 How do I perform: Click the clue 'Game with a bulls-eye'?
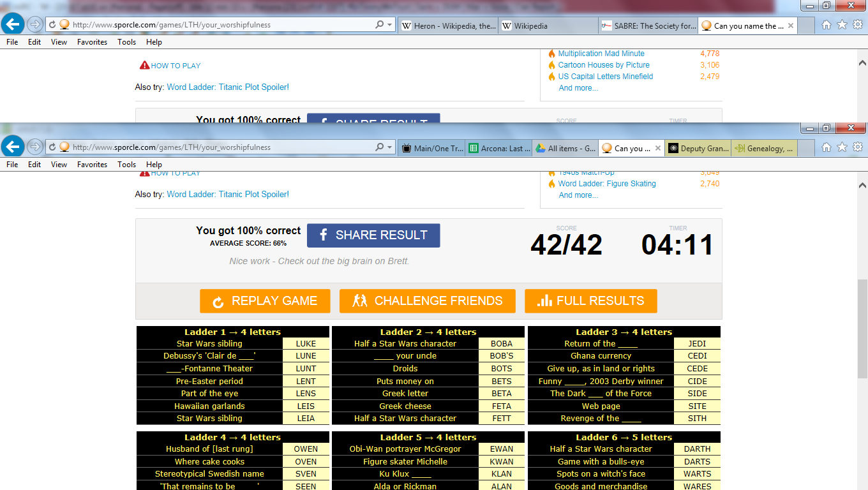tap(601, 462)
